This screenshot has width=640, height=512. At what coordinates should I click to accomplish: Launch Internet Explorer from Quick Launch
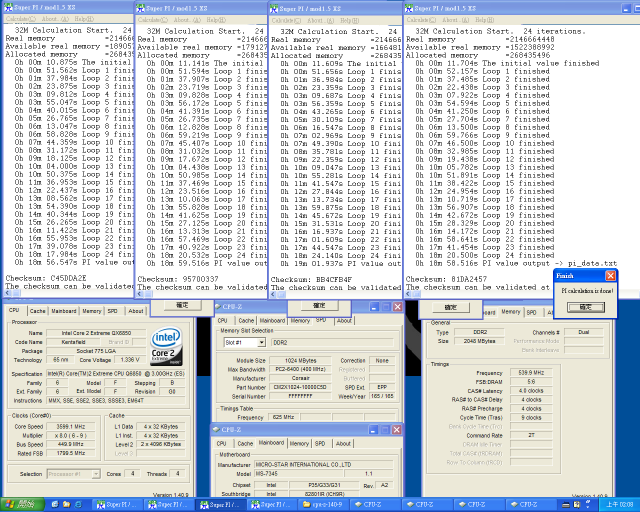tap(78, 505)
